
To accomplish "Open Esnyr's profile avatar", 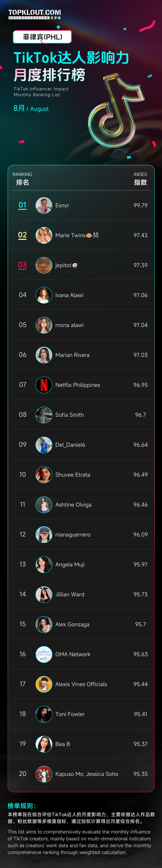I will click(x=44, y=206).
